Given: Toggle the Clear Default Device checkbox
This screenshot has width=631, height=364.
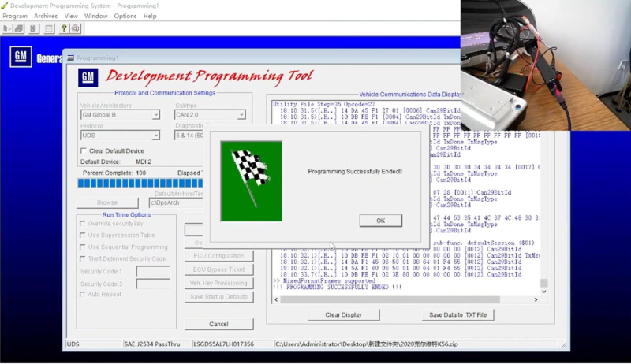Looking at the screenshot, I should (84, 150).
